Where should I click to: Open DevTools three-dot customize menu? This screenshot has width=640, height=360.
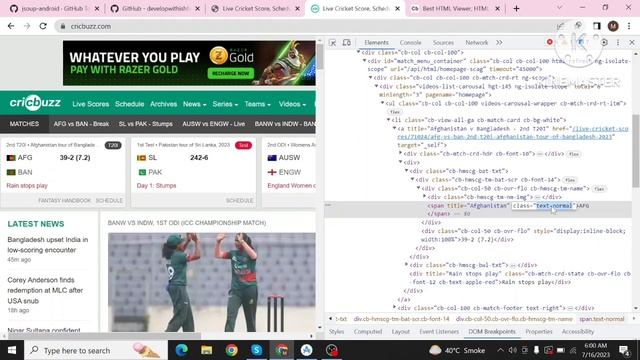tap(618, 42)
